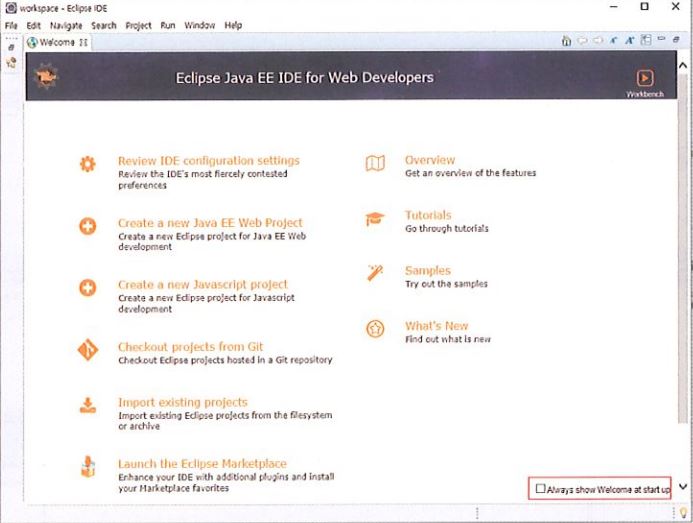Click the Git diamond icon
Image resolution: width=693 pixels, height=523 pixels.
(88, 350)
